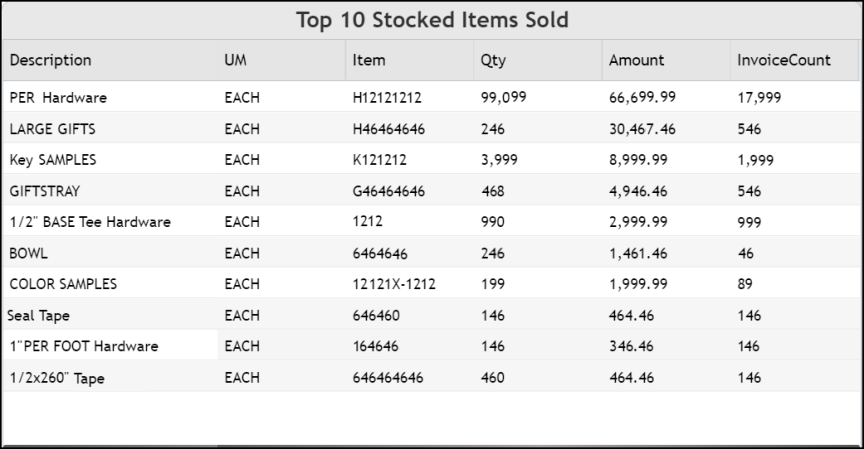
Task: Click item code 12121X-1212
Action: pos(394,284)
